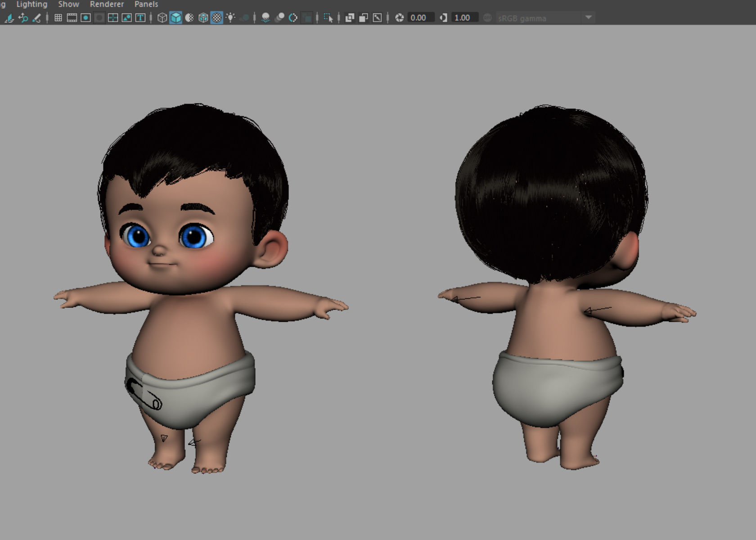The height and width of the screenshot is (540, 756).
Task: Click the Exposure reset aperture icon
Action: point(399,18)
